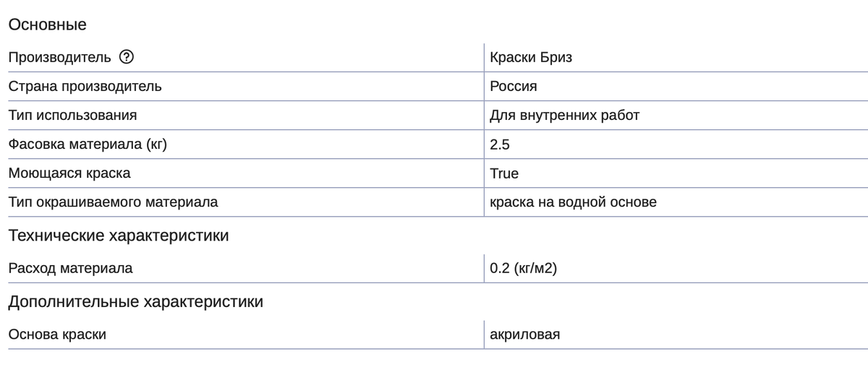Click the Моющаяся краска label
Image resolution: width=868 pixels, height=367 pixels.
(69, 173)
